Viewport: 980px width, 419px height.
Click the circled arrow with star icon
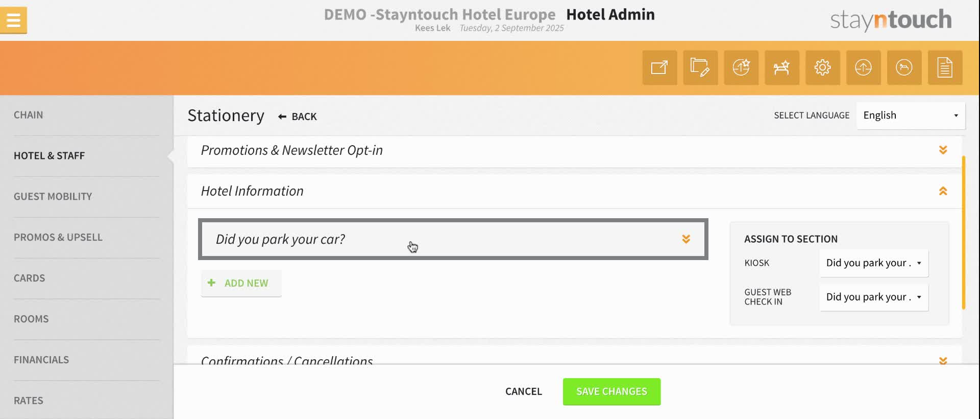(741, 67)
